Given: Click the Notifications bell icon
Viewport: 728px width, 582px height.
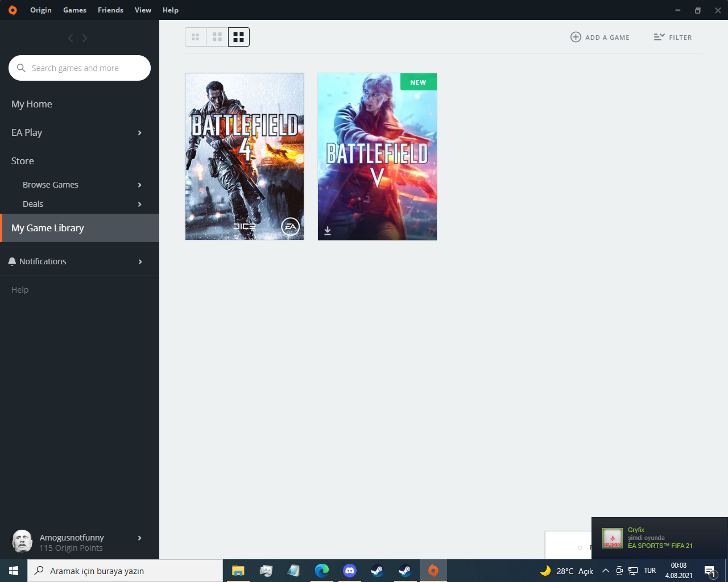Looking at the screenshot, I should pos(12,261).
